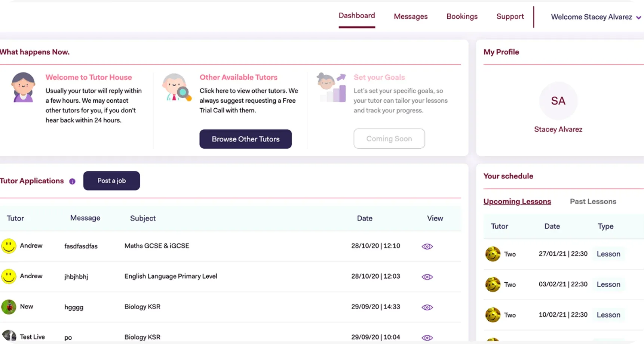
Task: Click tutor Two's avatar for 27/01/21 lesson
Action: point(493,254)
